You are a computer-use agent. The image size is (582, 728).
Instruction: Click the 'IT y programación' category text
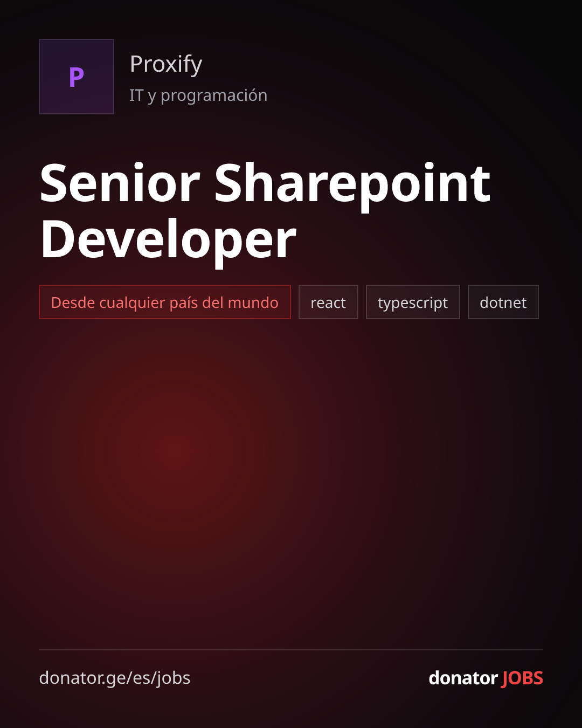click(x=198, y=95)
